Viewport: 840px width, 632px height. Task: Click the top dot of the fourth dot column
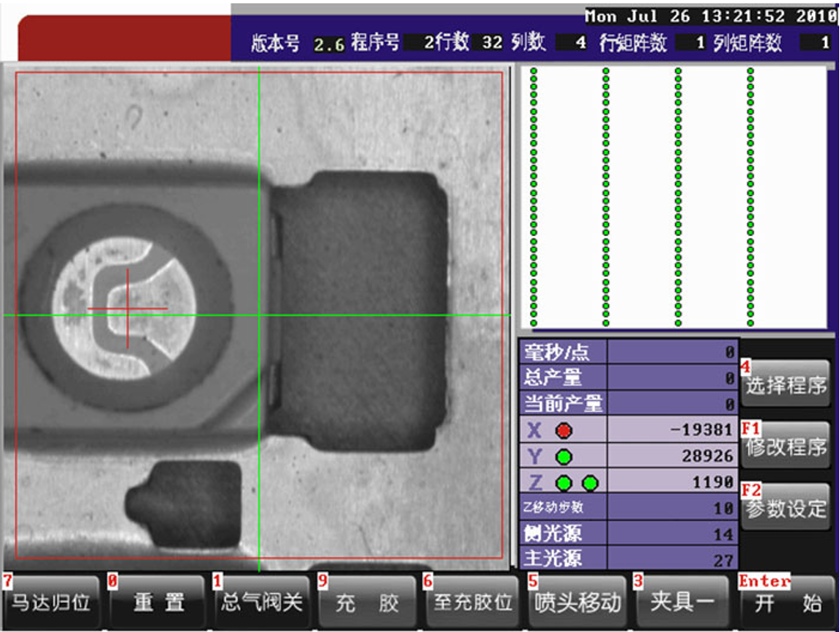(x=751, y=71)
